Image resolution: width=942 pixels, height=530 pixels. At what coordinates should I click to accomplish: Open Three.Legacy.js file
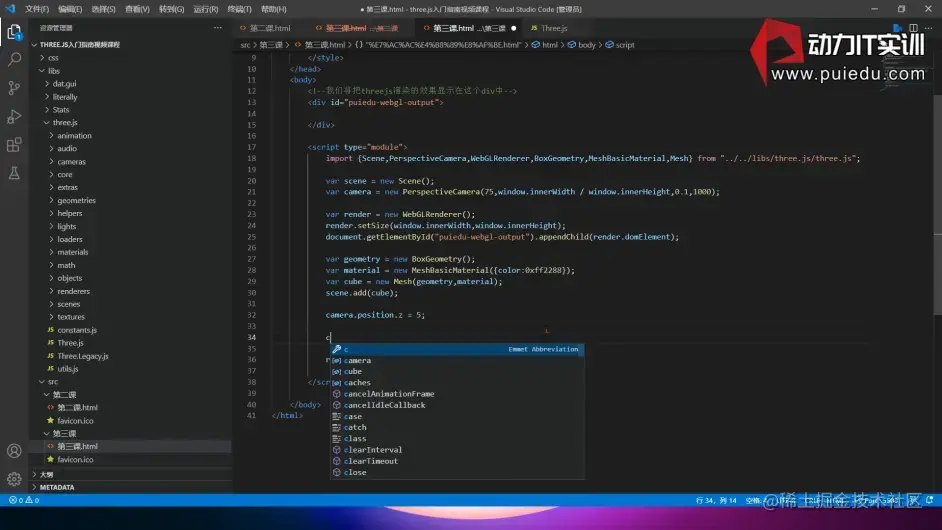83,356
